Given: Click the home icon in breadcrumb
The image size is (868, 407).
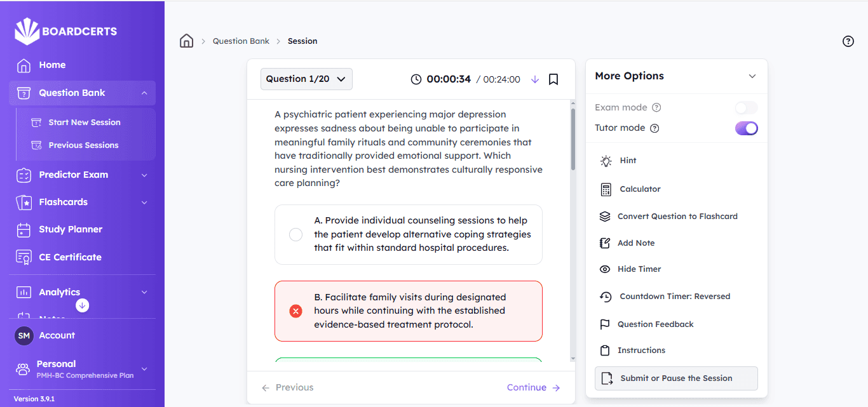Looking at the screenshot, I should [186, 41].
